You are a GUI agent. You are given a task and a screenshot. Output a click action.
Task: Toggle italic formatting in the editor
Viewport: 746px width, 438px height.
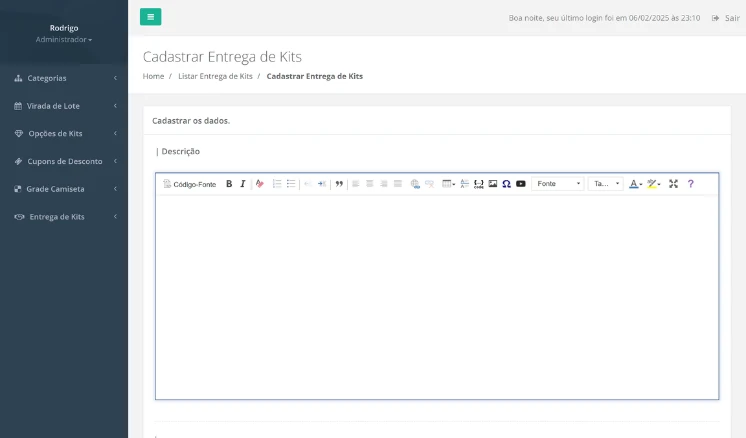(x=242, y=184)
